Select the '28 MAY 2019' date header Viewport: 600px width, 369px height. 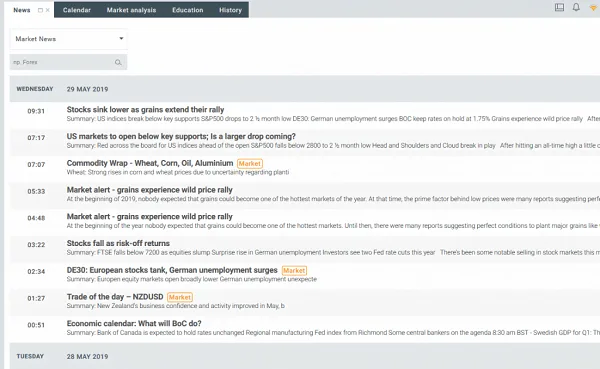(x=87, y=356)
